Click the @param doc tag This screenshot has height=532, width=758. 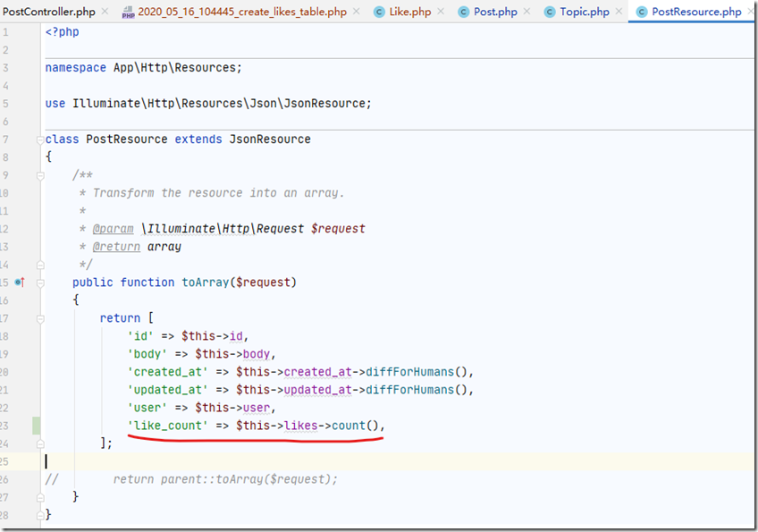coord(113,229)
